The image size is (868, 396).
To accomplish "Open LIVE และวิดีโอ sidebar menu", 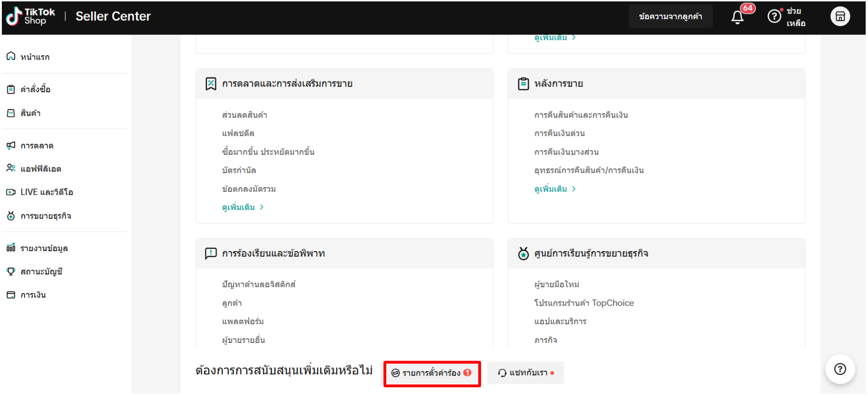I will coord(47,192).
